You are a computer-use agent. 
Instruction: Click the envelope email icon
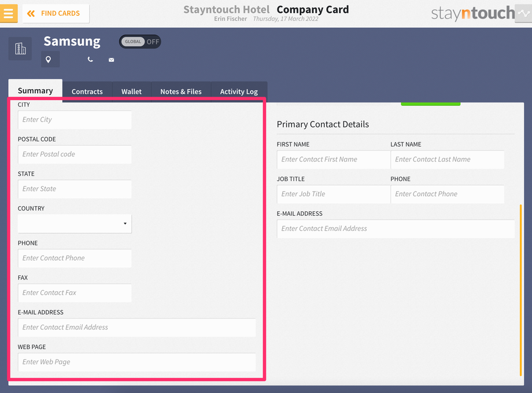111,60
